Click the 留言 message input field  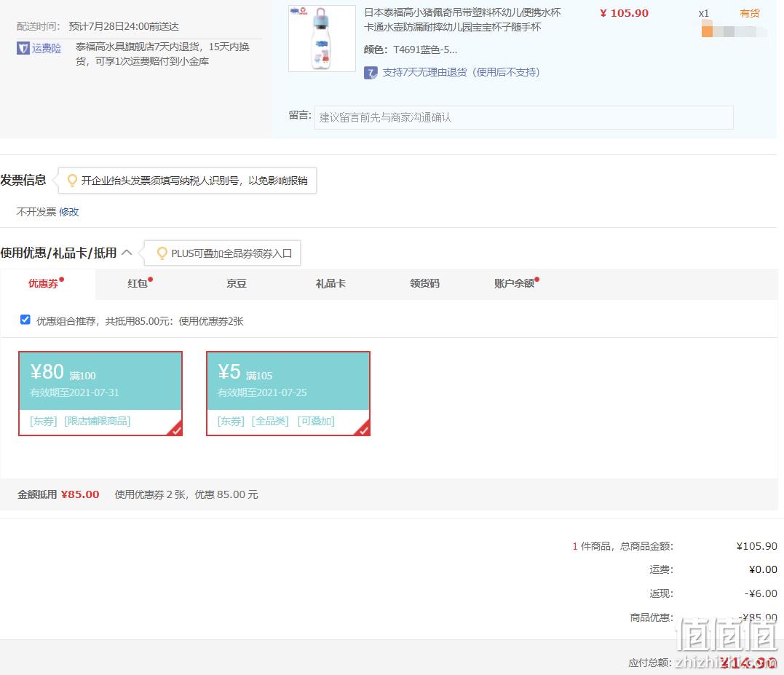[523, 117]
